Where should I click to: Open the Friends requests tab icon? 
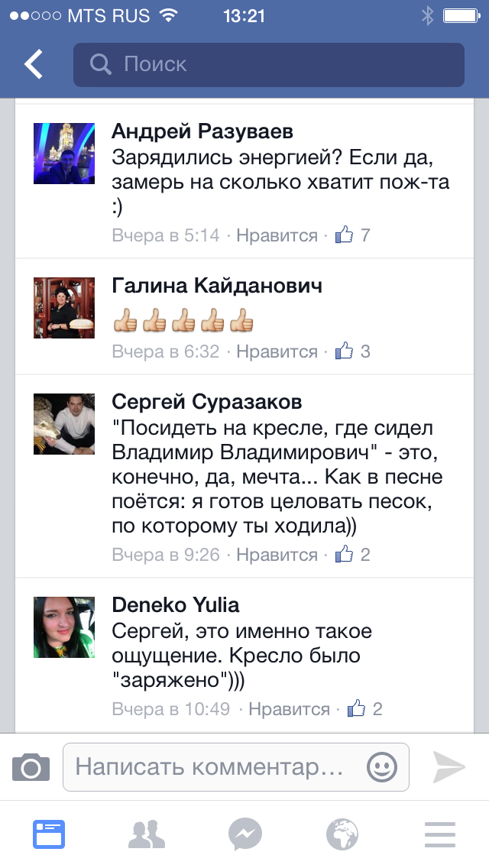click(x=146, y=834)
